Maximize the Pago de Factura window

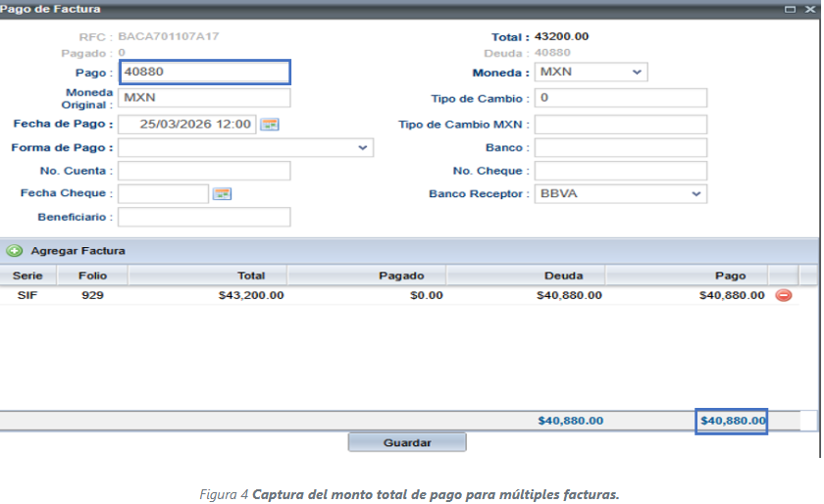tap(792, 7)
